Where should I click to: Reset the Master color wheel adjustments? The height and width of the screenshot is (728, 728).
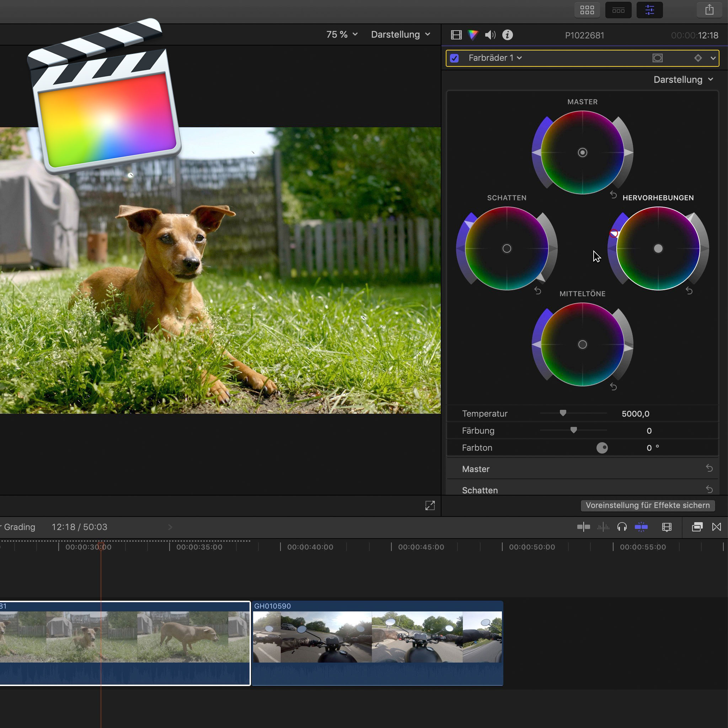(x=613, y=194)
